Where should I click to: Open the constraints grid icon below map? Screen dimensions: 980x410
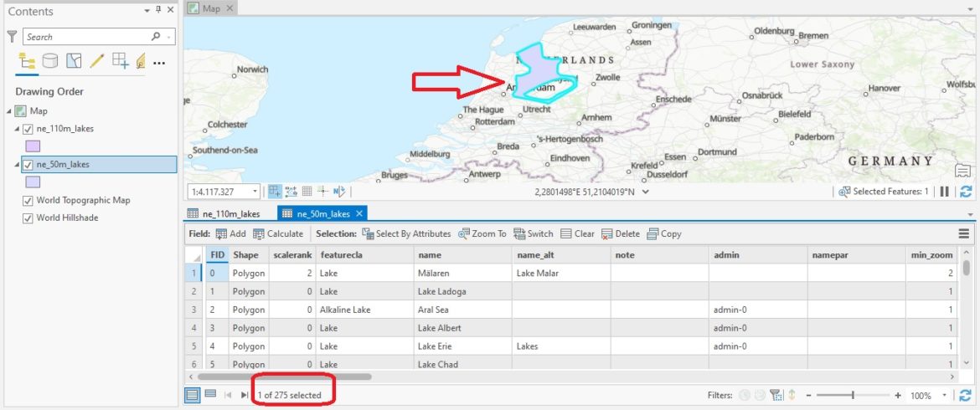[307, 192]
